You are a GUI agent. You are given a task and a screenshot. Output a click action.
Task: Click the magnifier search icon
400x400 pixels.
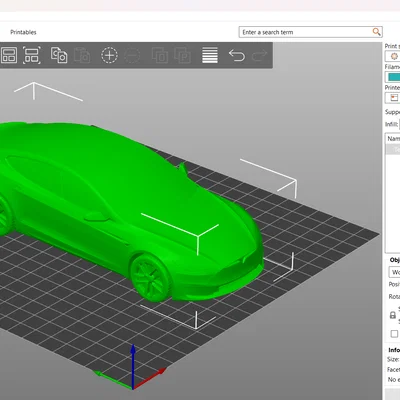(376, 32)
